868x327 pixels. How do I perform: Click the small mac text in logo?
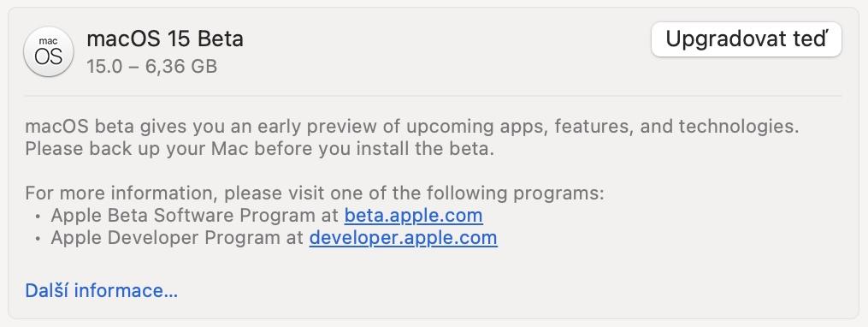[x=49, y=41]
